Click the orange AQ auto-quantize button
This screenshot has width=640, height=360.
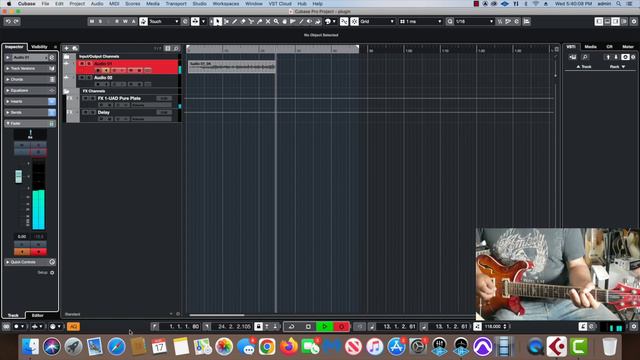[x=73, y=327]
